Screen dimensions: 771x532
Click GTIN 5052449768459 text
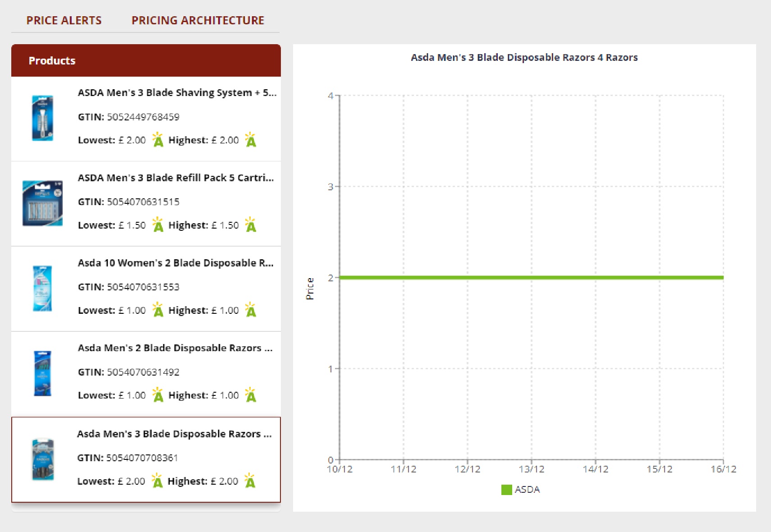coord(128,117)
